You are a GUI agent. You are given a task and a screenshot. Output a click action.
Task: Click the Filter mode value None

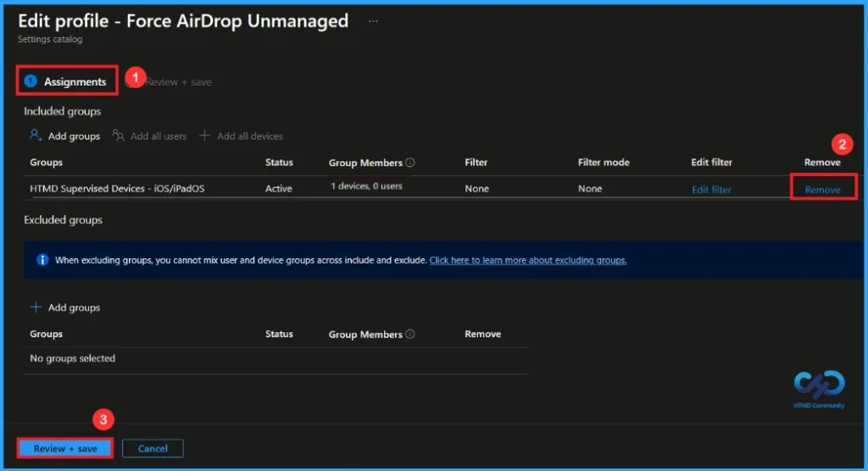point(590,188)
